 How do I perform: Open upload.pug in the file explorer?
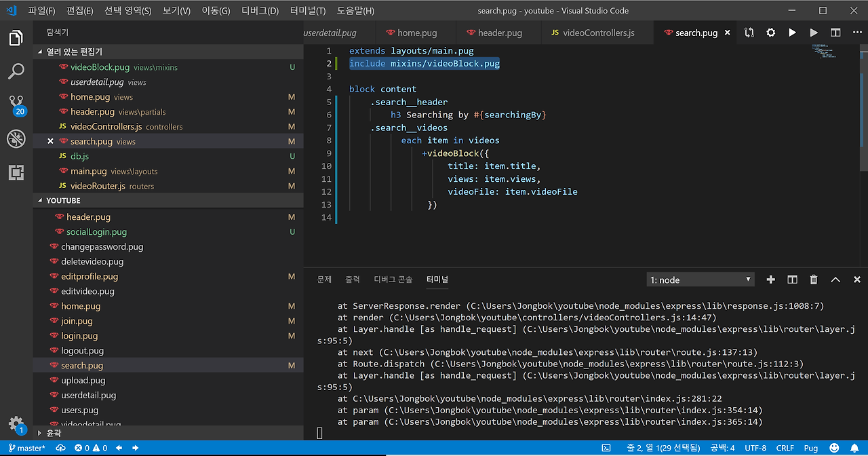click(x=83, y=381)
